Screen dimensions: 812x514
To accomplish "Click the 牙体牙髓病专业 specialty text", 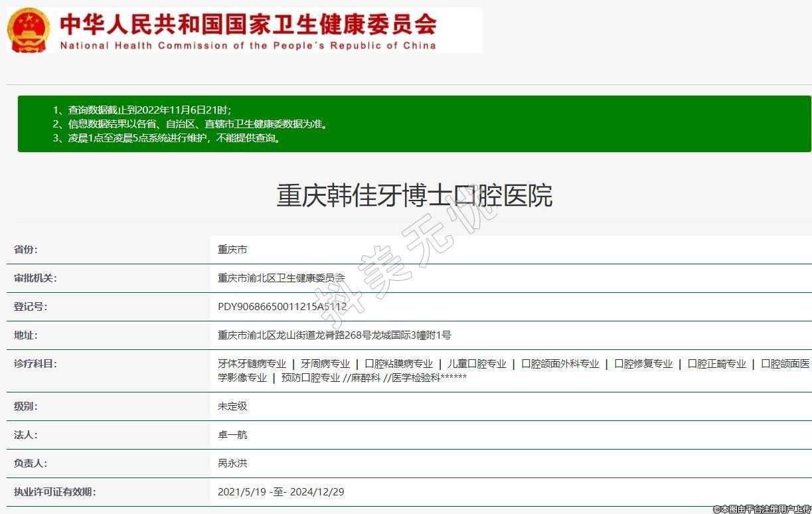I will [252, 364].
